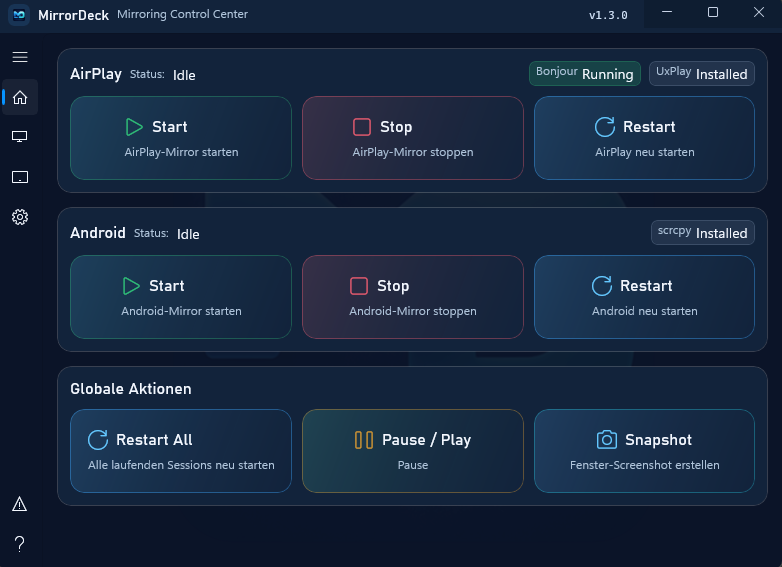Open settings via the gear icon
Screen dimensions: 782x567
[x=20, y=217]
